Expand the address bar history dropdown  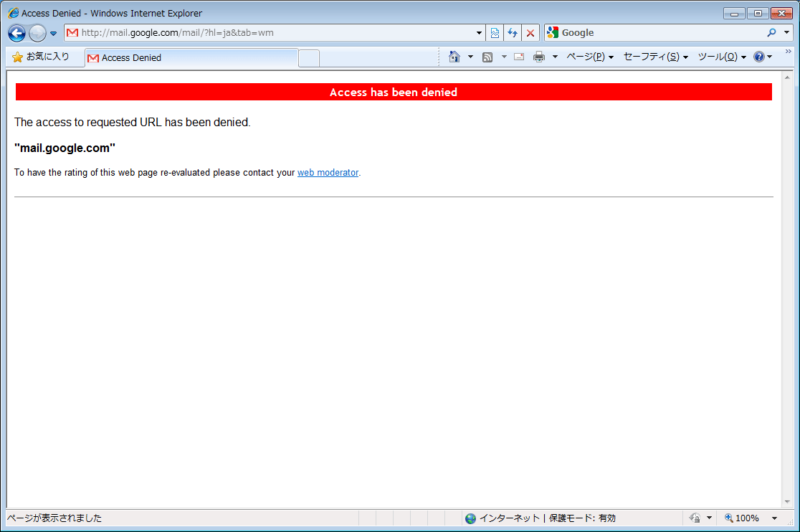(479, 33)
